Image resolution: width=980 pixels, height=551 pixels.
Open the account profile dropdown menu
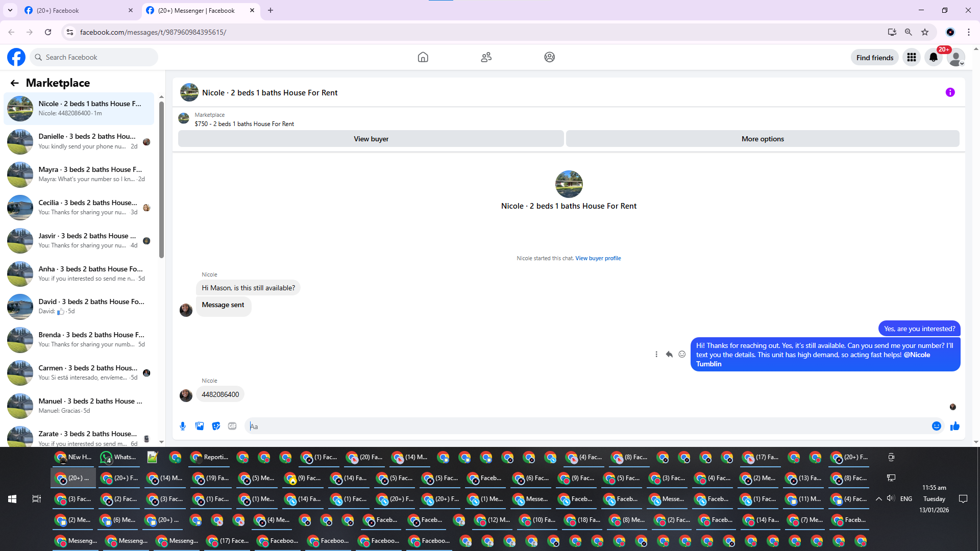(x=955, y=57)
